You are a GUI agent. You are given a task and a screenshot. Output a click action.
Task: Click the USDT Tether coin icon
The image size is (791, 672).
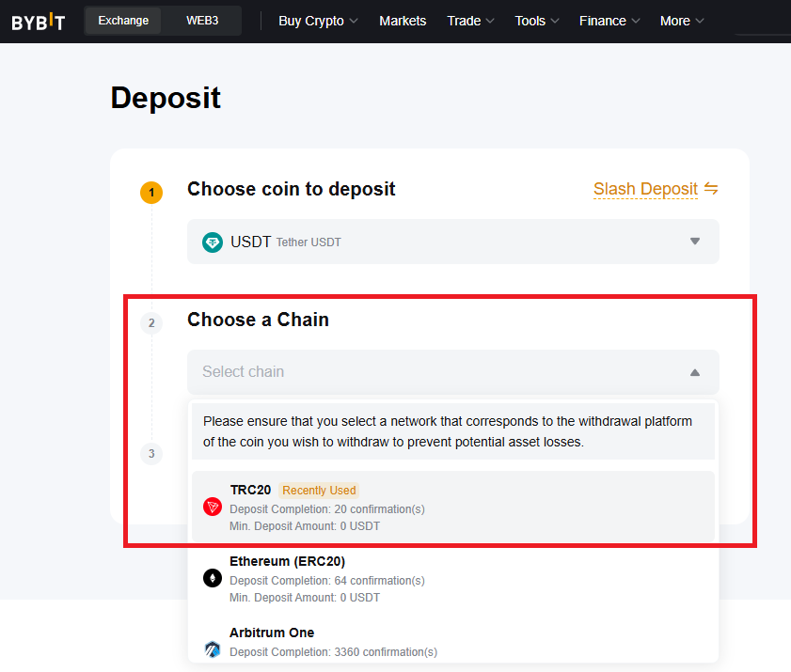[213, 242]
